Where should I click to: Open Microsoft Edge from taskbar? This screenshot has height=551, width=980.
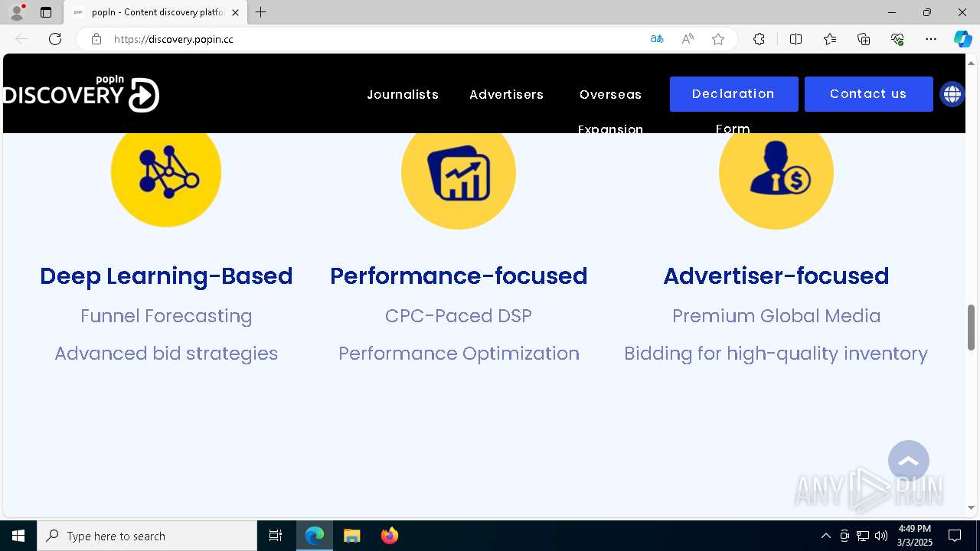tap(315, 536)
